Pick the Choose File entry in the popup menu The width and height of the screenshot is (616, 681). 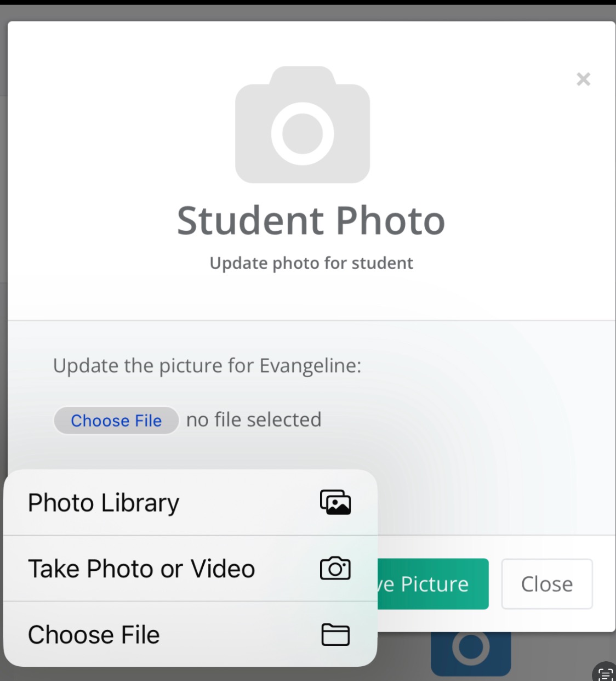[190, 634]
